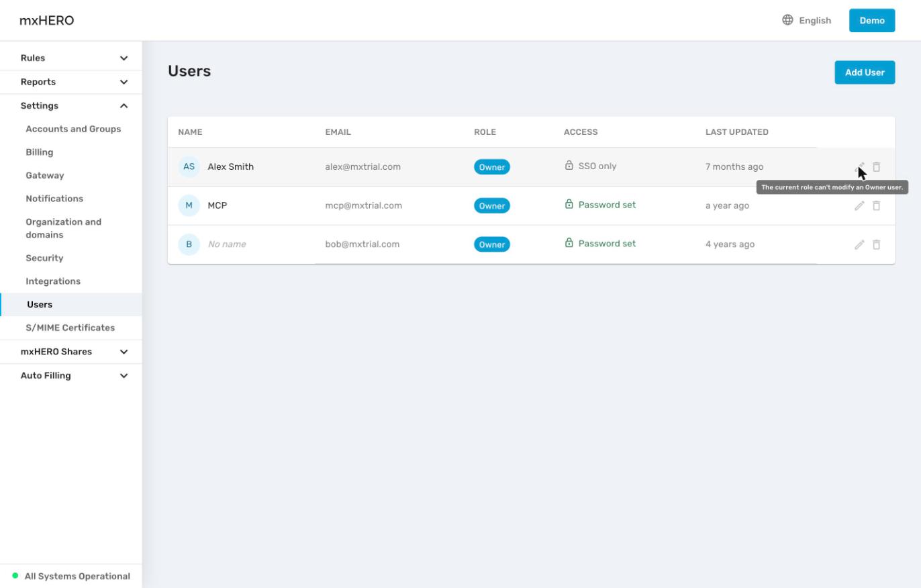Click the B avatar for bob
Viewport: 921px width, 588px height.
[189, 244]
